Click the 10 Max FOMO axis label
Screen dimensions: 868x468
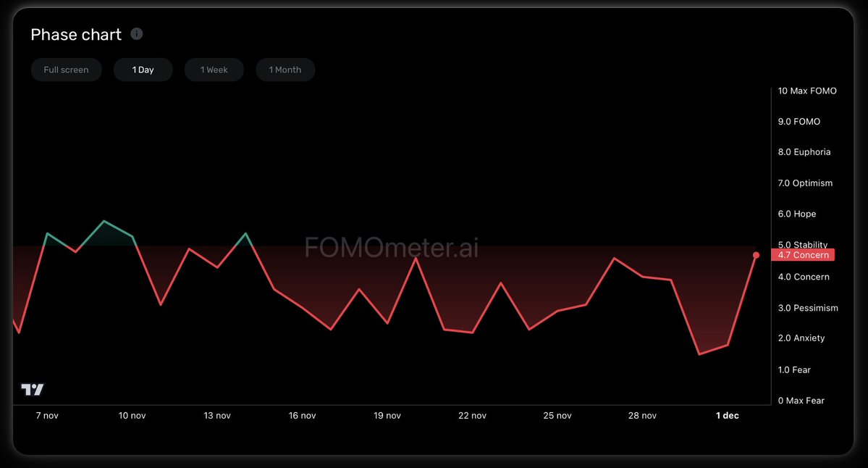pyautogui.click(x=807, y=91)
